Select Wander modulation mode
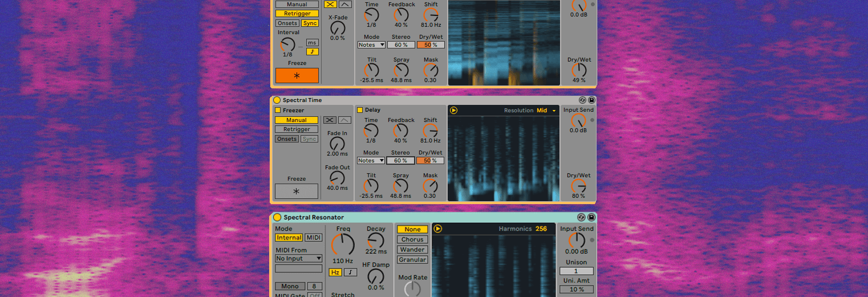 pyautogui.click(x=412, y=250)
